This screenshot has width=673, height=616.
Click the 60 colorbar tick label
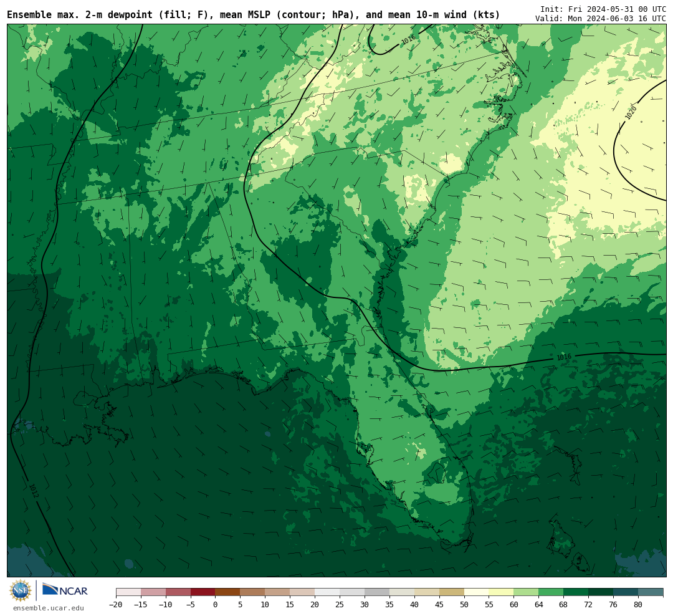pyautogui.click(x=514, y=605)
